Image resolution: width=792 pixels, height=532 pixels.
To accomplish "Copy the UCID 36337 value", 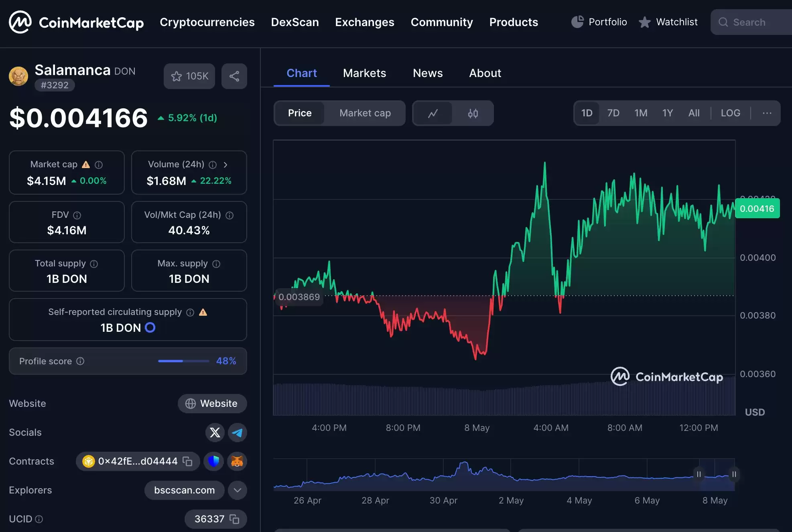I will tap(234, 519).
